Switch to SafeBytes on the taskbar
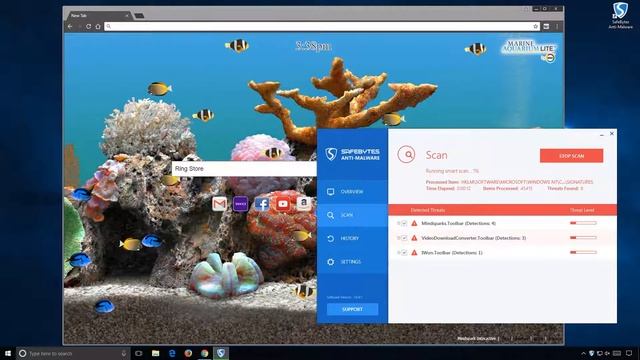 point(221,353)
